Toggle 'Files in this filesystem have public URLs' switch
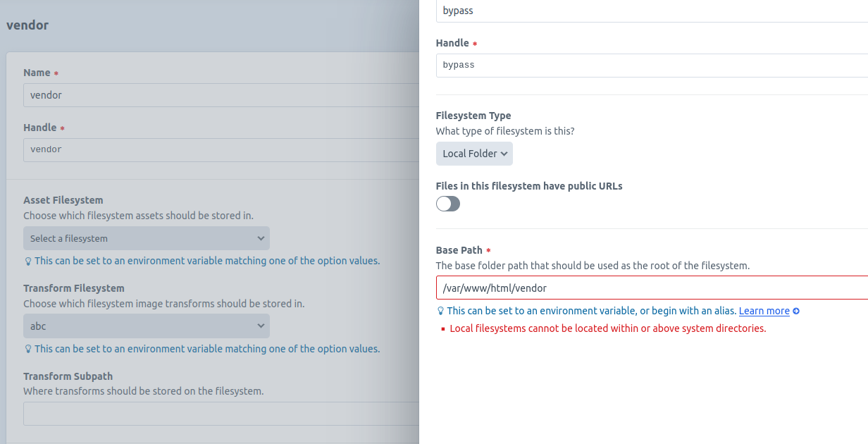868x444 pixels. coord(448,204)
